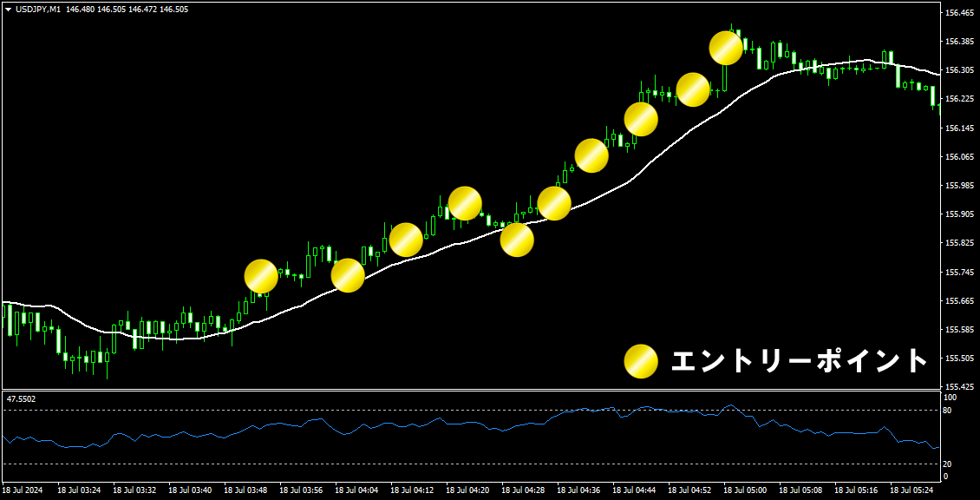980x500 pixels.
Task: Click price level 155.425 on the scale
Action: 958,387
